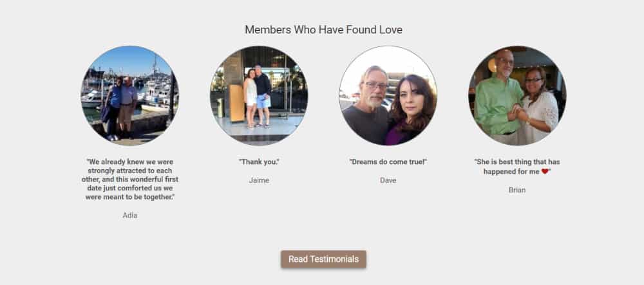The height and width of the screenshot is (285, 644).
Task: Click the woman in white dress in Jaime's photo
Action: 250,98
